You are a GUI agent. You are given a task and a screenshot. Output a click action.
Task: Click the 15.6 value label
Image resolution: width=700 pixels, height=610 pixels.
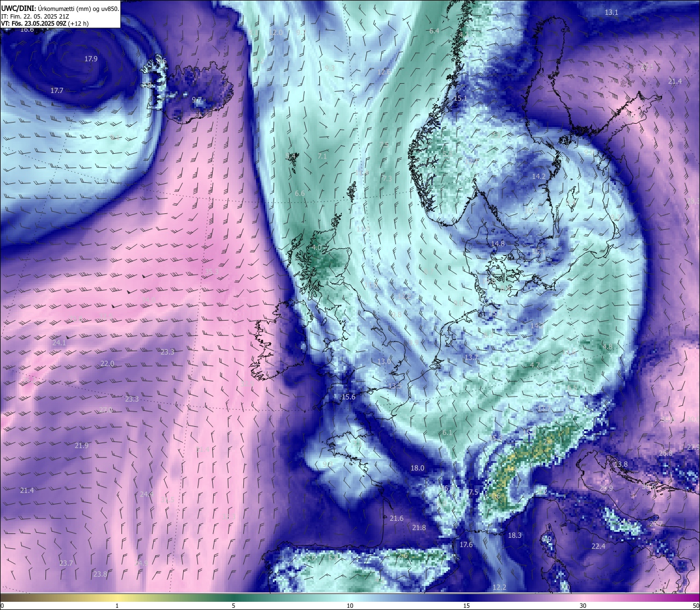(x=348, y=397)
